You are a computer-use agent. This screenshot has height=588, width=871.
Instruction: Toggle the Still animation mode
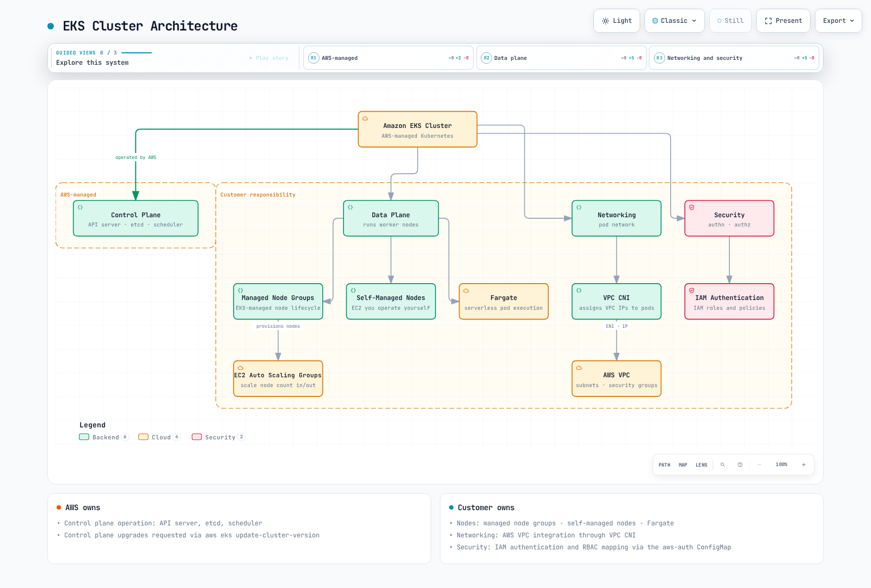pyautogui.click(x=731, y=21)
